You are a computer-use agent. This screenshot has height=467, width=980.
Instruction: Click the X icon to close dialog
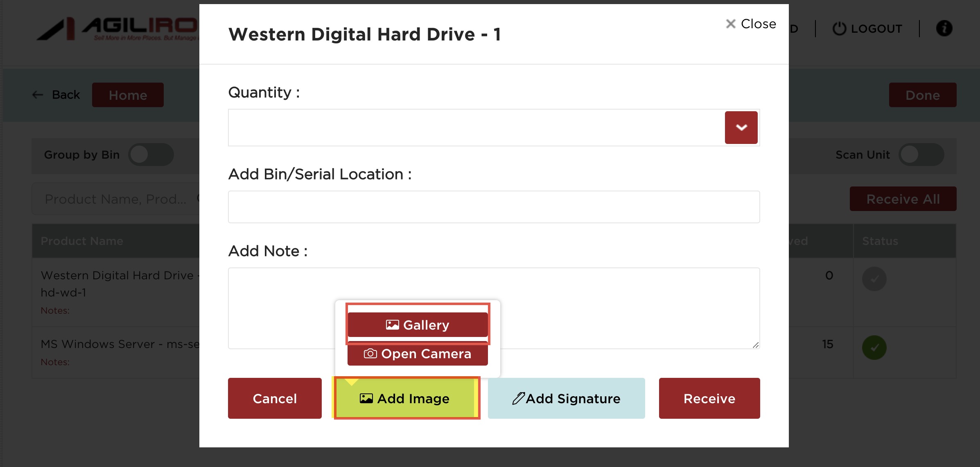731,24
